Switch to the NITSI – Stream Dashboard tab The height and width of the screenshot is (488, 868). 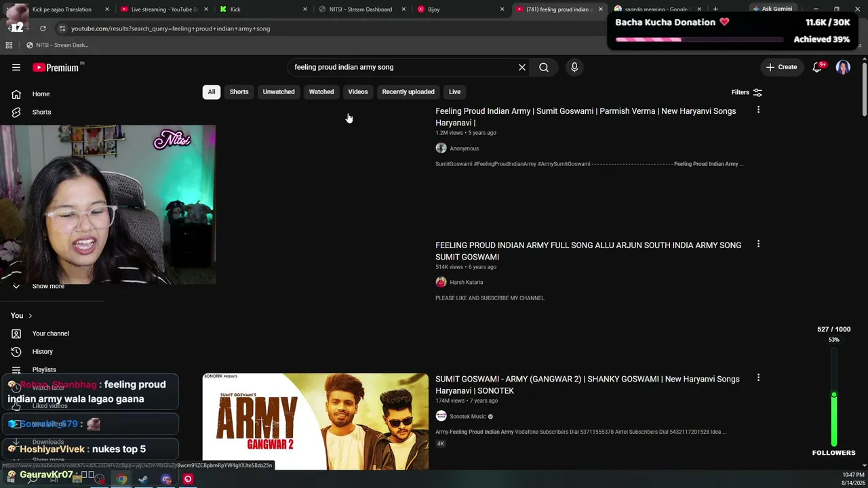361,9
